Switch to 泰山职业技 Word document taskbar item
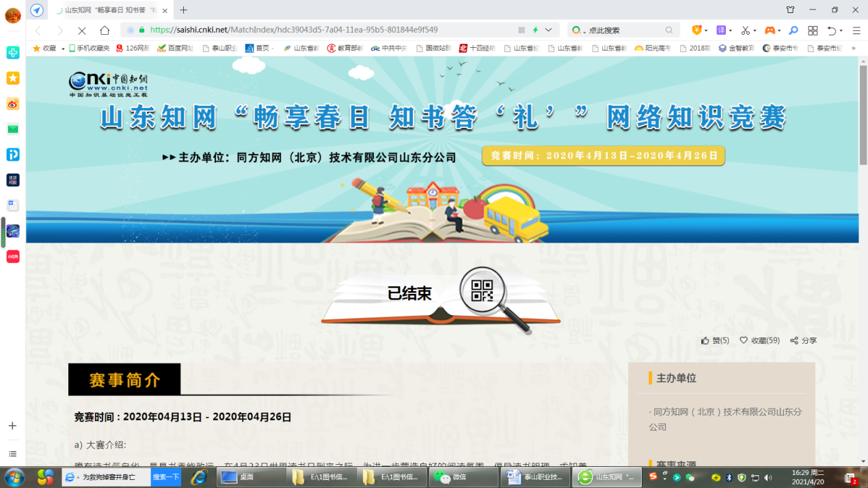Viewport: 868px width, 488px height. 535,477
